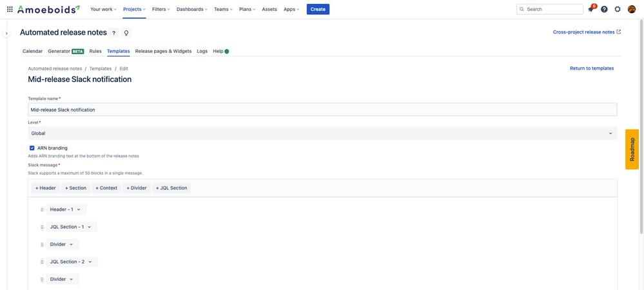Click the Search box in top bar
Screen dimensions: 644x290
coord(549,9)
